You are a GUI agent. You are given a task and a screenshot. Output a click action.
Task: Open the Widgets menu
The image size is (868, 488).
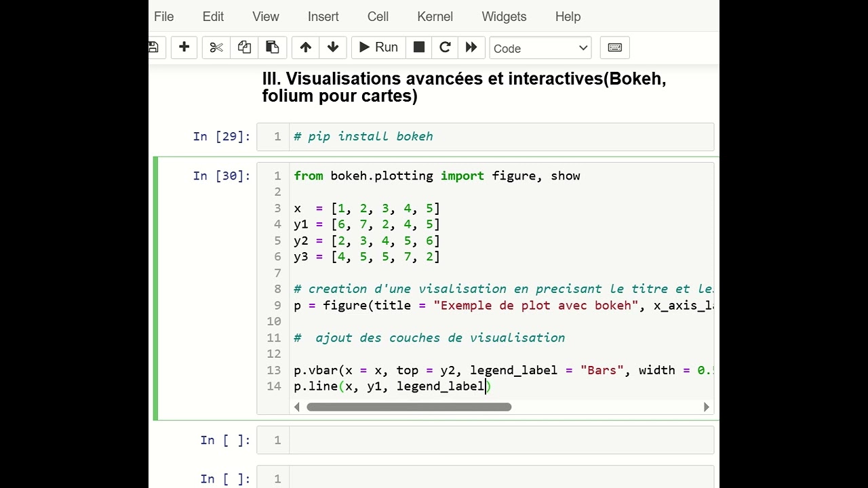(504, 16)
